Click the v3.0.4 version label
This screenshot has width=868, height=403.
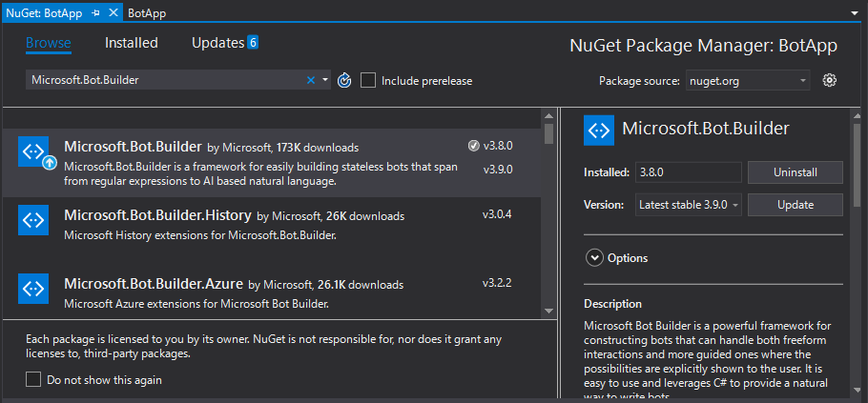pos(497,214)
